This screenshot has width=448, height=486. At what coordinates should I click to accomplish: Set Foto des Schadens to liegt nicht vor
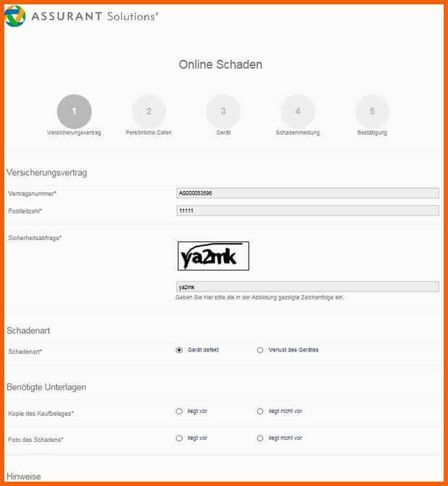tap(260, 438)
